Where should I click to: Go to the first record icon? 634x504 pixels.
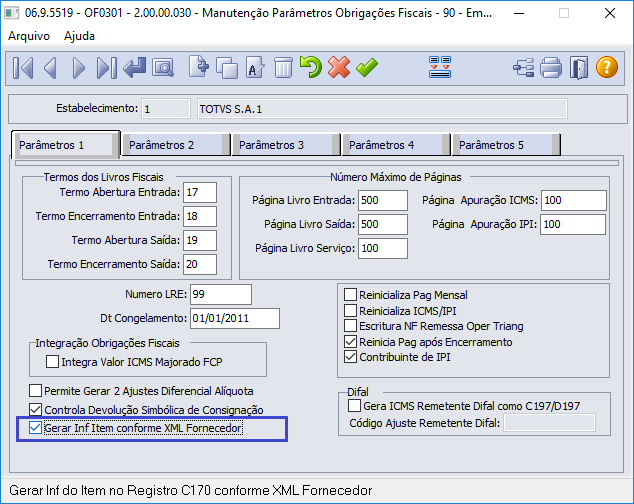pyautogui.click(x=23, y=68)
